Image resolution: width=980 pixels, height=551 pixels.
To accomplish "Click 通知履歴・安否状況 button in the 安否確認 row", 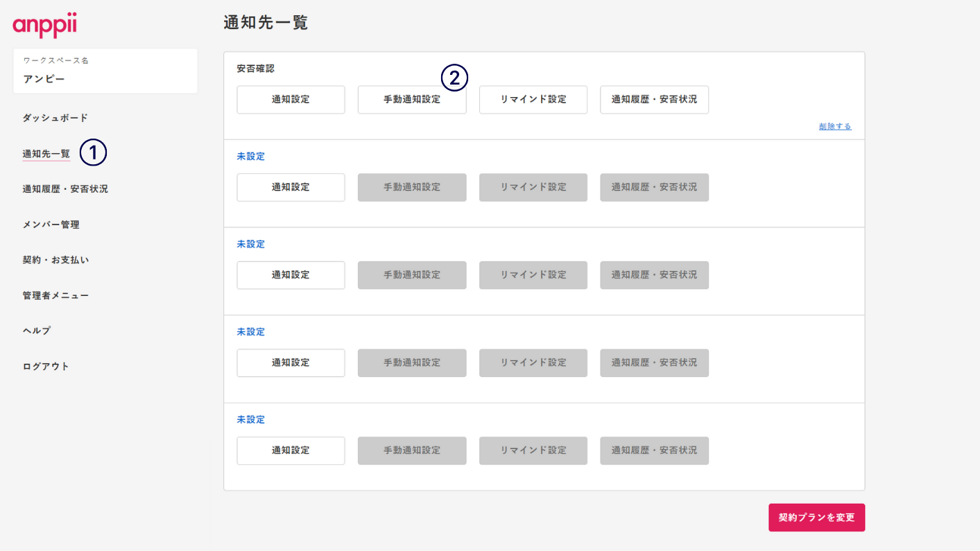I will click(x=654, y=100).
